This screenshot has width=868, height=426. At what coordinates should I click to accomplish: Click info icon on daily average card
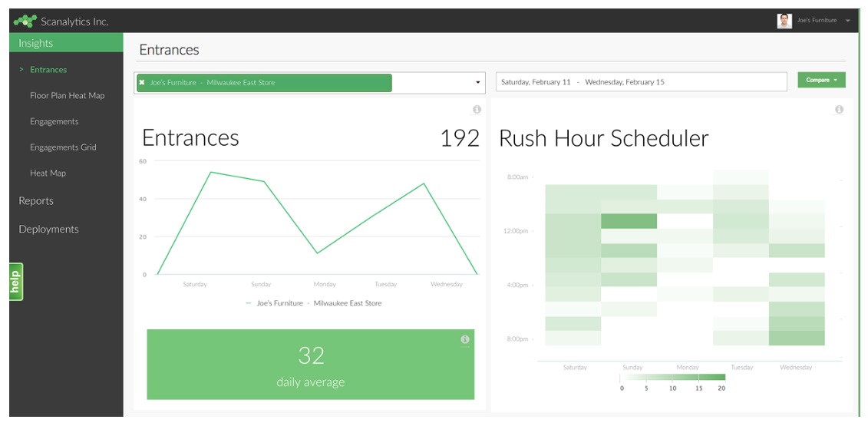(464, 339)
